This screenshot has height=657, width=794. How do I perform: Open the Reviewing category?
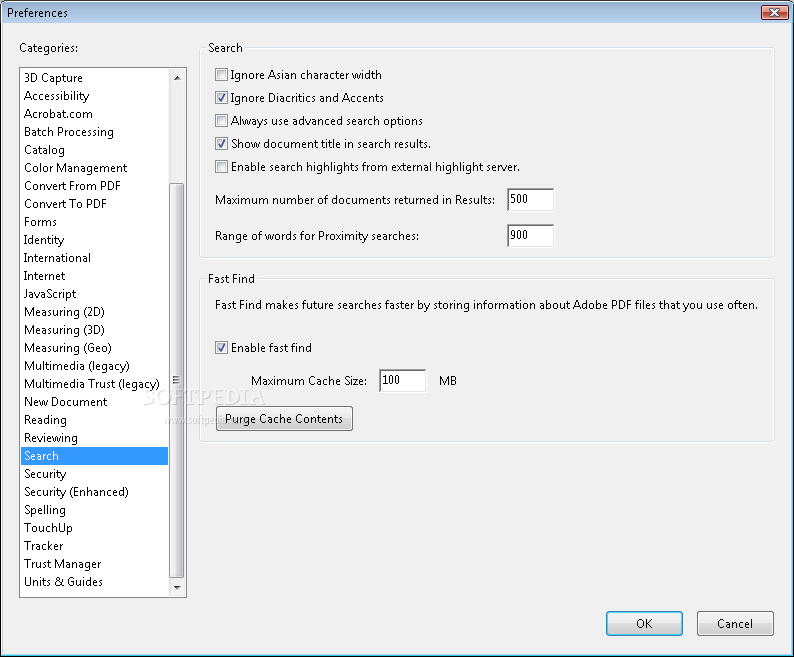(x=94, y=438)
